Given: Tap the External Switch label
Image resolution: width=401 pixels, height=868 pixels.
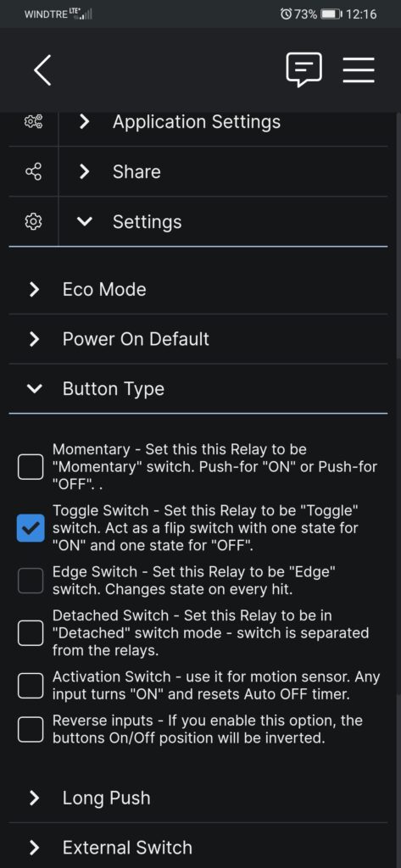Looking at the screenshot, I should coord(127,848).
